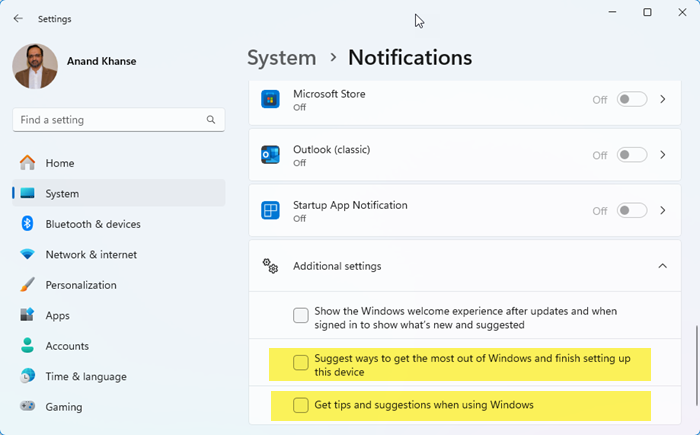This screenshot has height=435, width=700.
Task: Click the System breadcrumb link
Action: tap(281, 58)
